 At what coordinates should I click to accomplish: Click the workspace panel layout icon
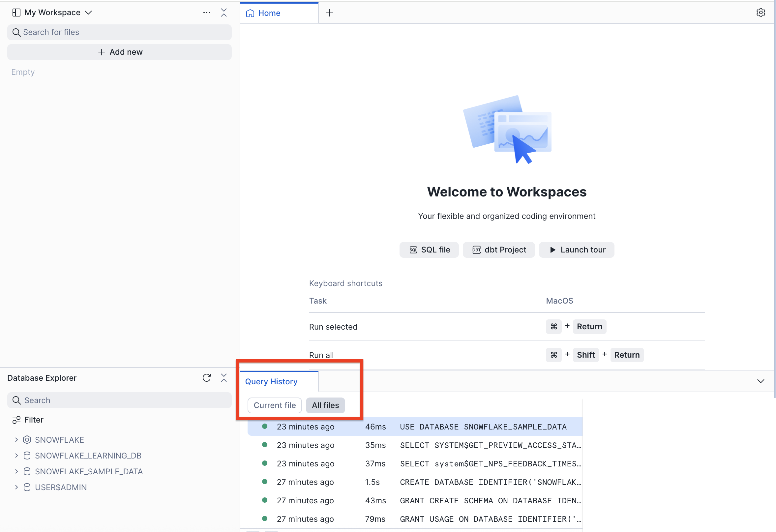point(16,13)
